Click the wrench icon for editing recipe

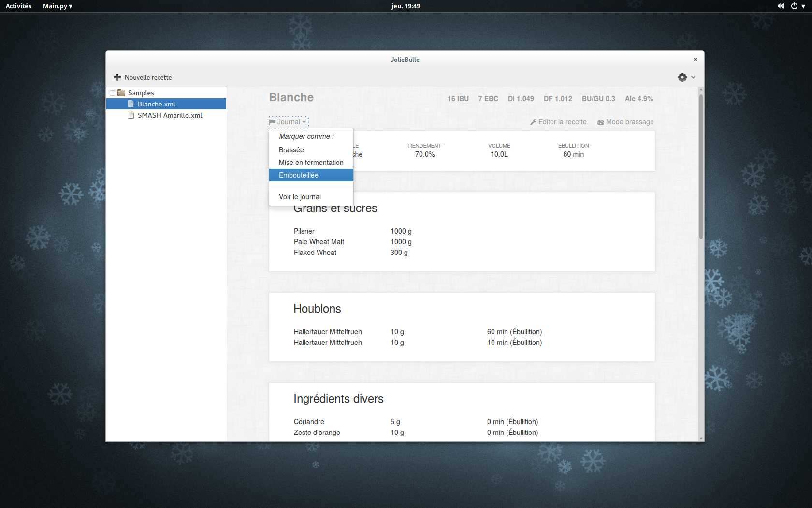click(534, 122)
